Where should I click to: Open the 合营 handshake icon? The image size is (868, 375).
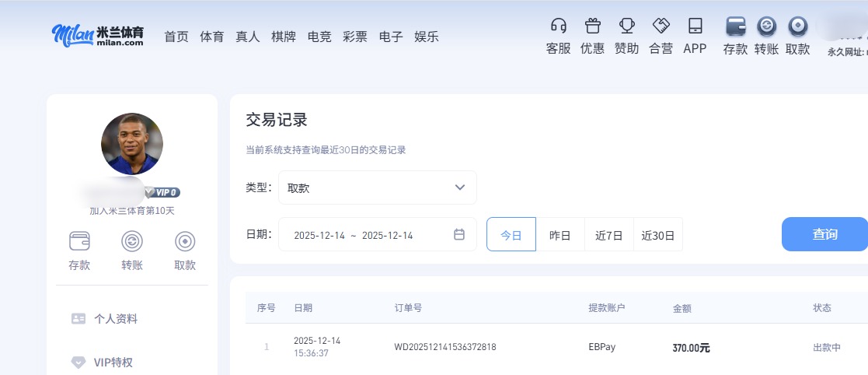click(661, 26)
